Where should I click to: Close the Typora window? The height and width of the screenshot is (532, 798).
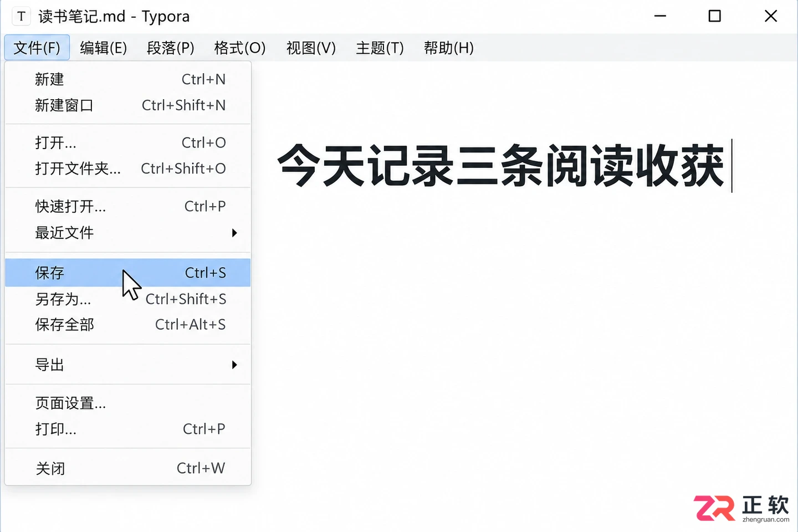tap(771, 16)
